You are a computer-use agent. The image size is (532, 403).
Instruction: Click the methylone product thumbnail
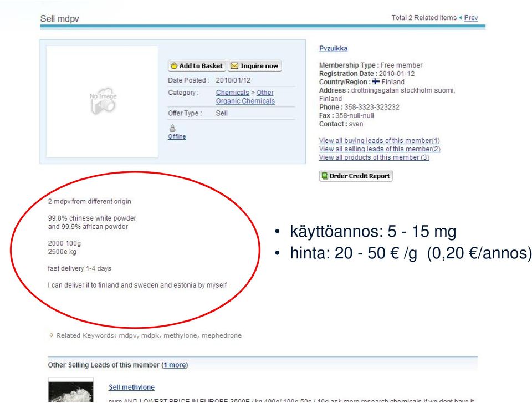(x=70, y=390)
